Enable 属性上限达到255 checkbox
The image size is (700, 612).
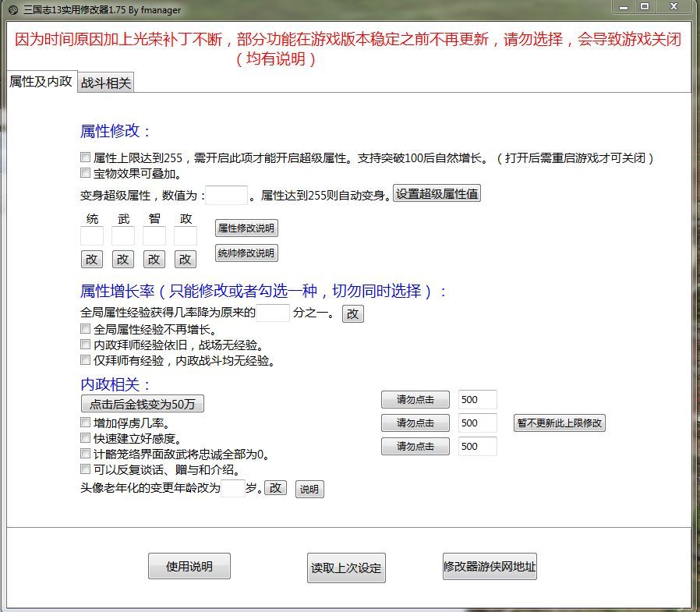[86, 157]
